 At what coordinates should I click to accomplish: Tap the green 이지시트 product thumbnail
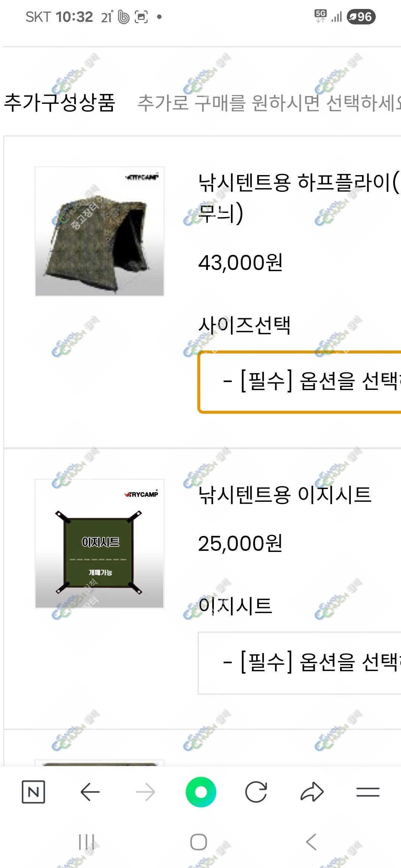[100, 543]
